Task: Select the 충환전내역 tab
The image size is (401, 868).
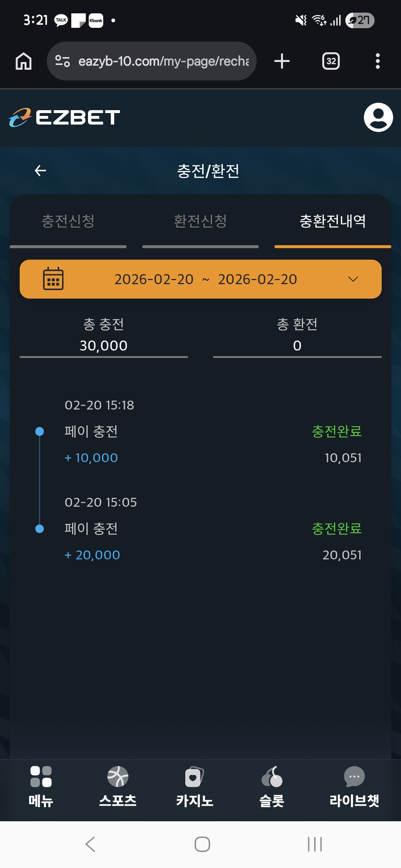Action: tap(333, 222)
